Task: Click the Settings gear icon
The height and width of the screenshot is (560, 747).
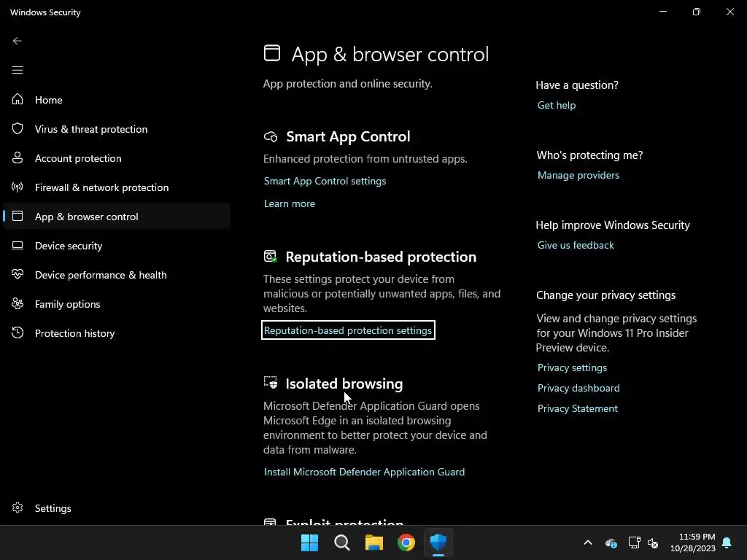Action: pyautogui.click(x=18, y=507)
